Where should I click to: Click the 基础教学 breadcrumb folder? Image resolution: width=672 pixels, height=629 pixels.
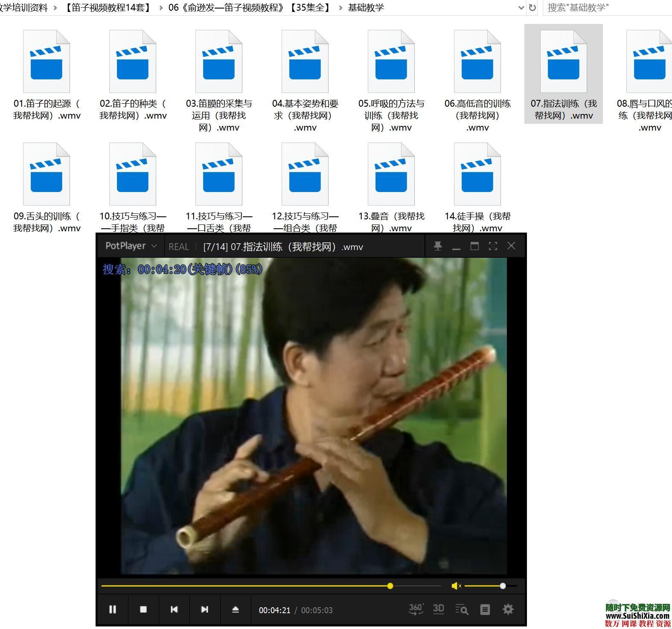366,8
